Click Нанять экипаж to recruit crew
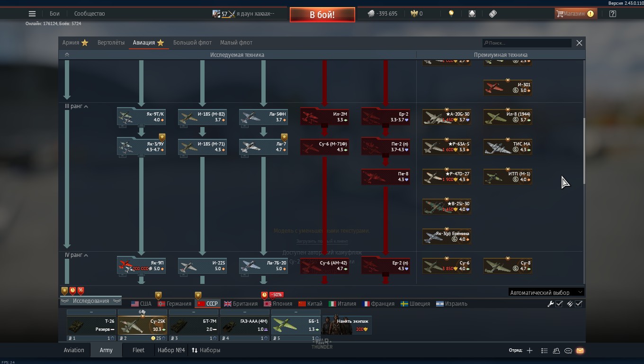Image resolution: width=644 pixels, height=364 pixels. [347, 325]
